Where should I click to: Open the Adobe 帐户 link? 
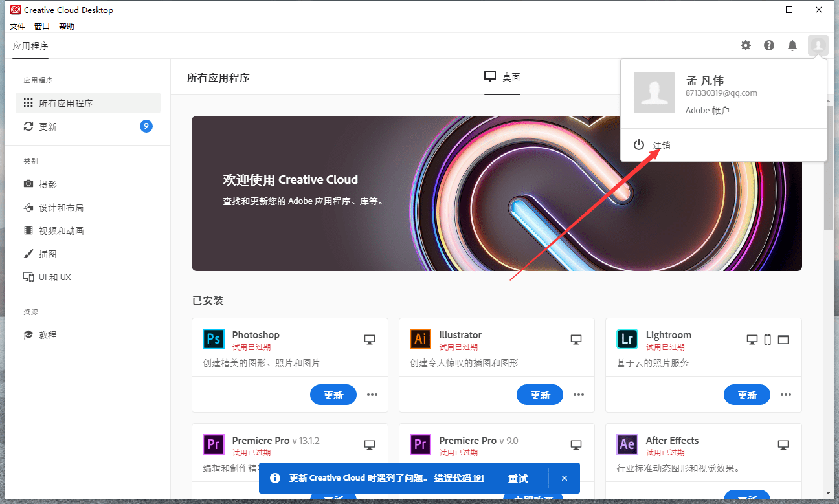[708, 111]
